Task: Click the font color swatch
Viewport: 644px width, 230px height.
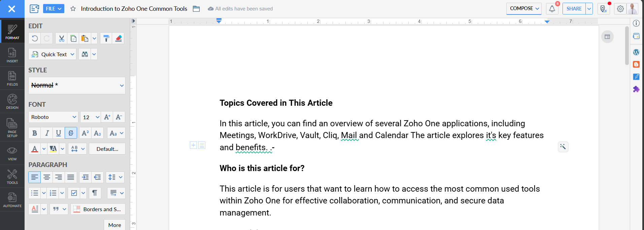Action: (35, 149)
